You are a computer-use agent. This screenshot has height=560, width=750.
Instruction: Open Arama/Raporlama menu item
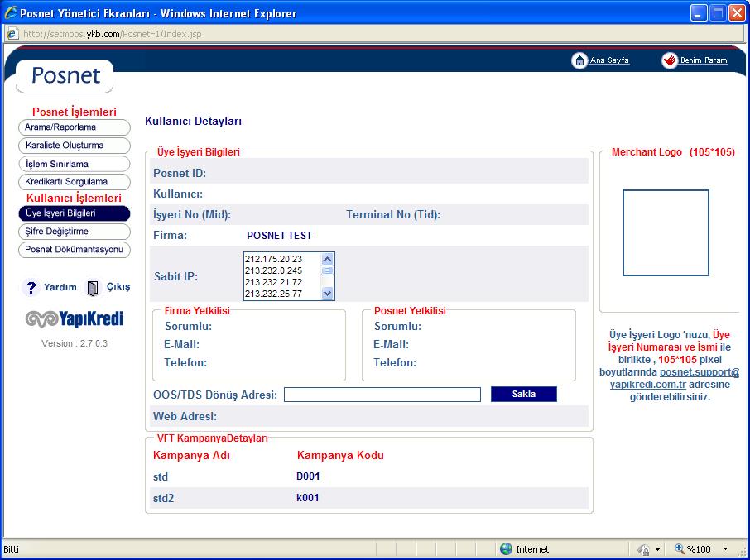(75, 127)
